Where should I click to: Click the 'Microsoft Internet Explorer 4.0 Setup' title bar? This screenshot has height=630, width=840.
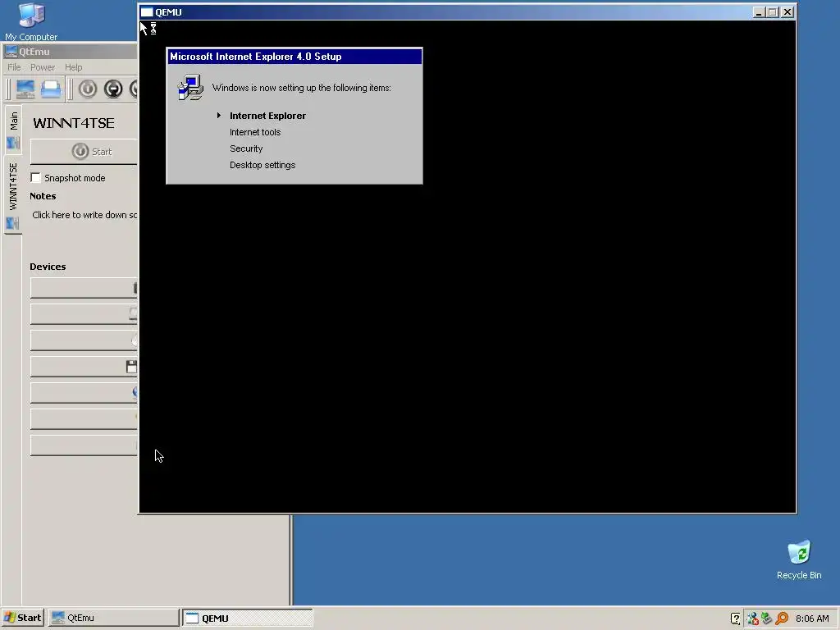pyautogui.click(x=294, y=57)
